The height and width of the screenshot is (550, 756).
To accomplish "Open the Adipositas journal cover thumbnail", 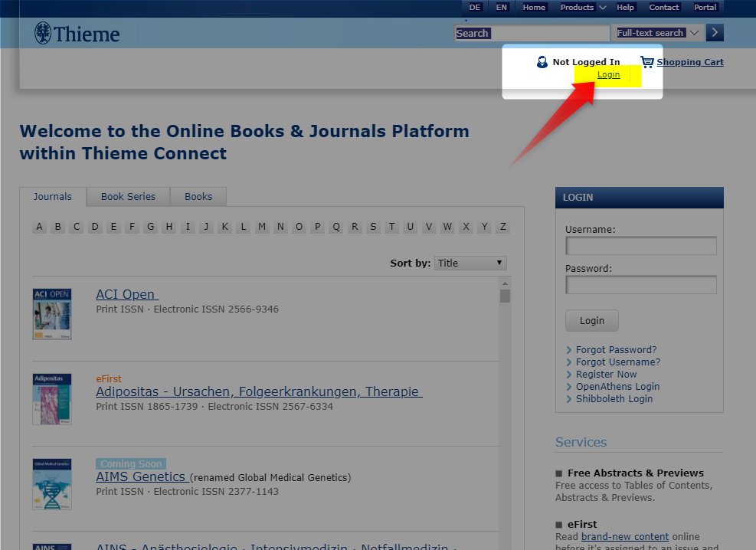I will (x=52, y=399).
